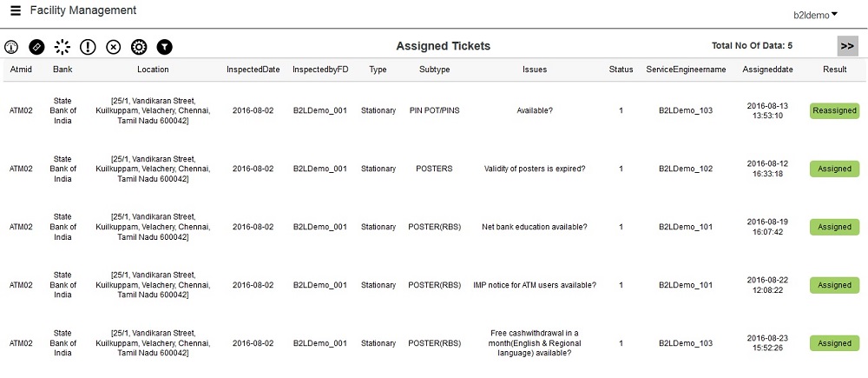The width and height of the screenshot is (868, 378).
Task: Click the loading spinner icon
Action: [x=62, y=47]
